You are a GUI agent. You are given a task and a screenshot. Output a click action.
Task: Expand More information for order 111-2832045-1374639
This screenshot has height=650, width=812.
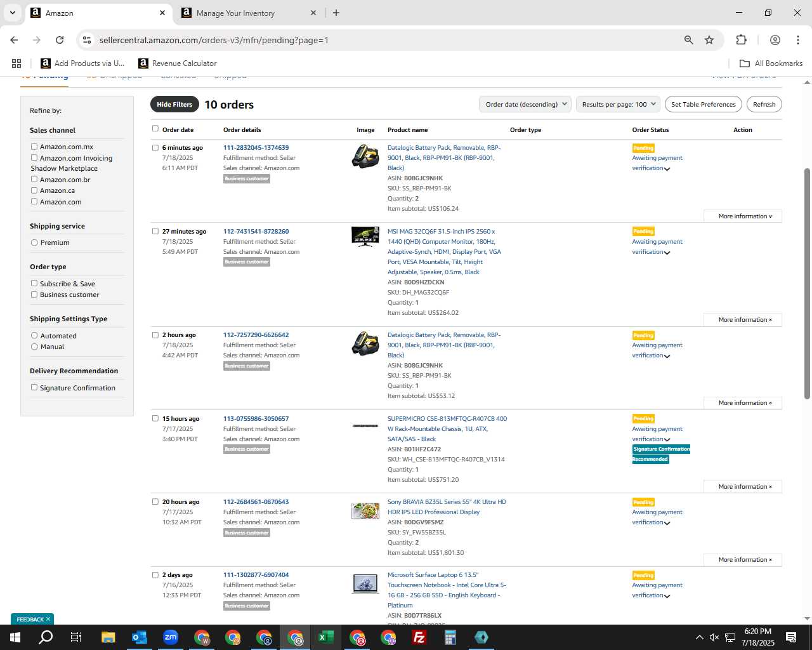pos(743,216)
